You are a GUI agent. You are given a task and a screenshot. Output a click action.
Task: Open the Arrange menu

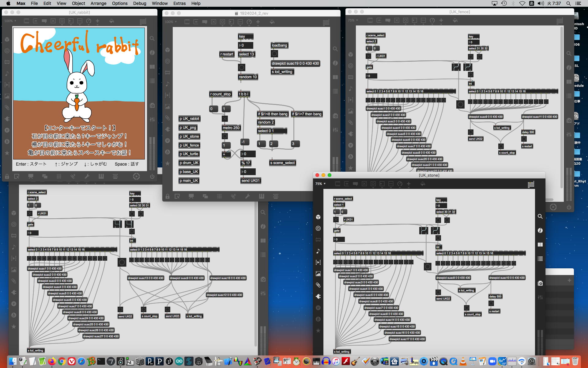pyautogui.click(x=98, y=3)
